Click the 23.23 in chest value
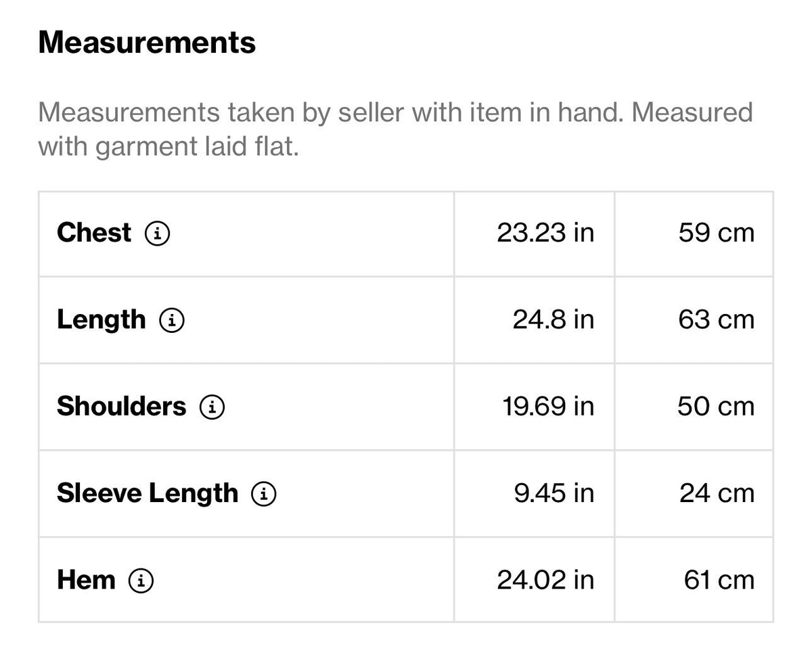812x655 pixels. [545, 233]
